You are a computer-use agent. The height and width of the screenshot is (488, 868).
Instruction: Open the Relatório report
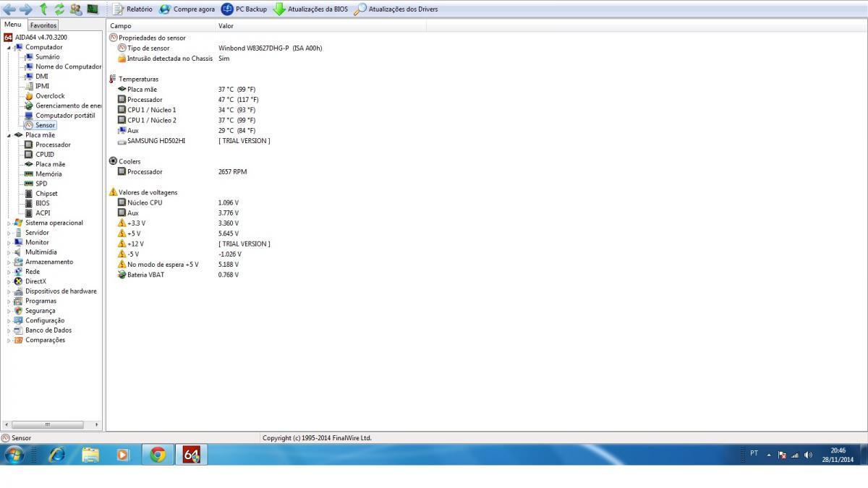pyautogui.click(x=133, y=9)
